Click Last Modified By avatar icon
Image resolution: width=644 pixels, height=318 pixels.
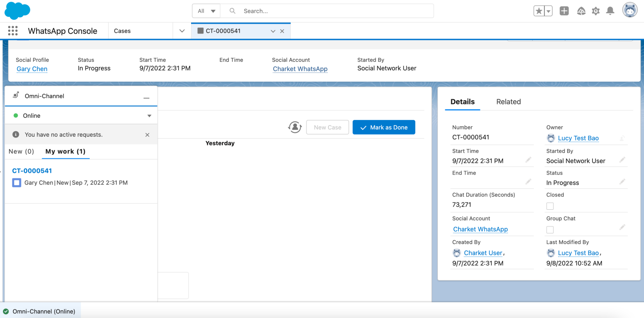pos(551,253)
